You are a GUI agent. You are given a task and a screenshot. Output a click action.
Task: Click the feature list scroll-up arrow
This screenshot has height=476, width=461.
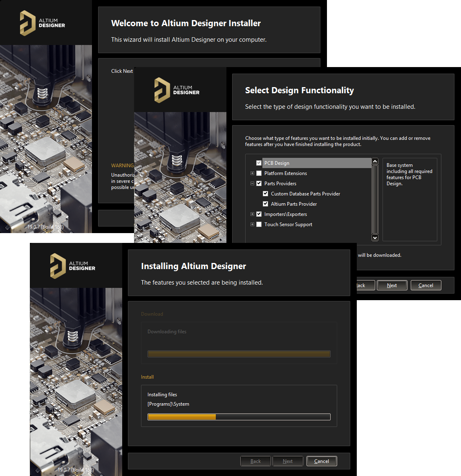[375, 162]
